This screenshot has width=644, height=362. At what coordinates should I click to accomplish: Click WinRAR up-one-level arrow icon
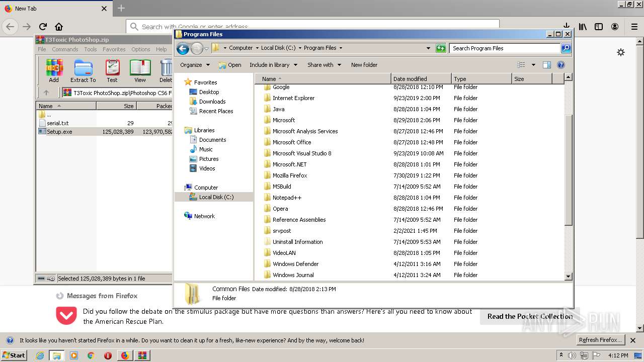coord(46,93)
